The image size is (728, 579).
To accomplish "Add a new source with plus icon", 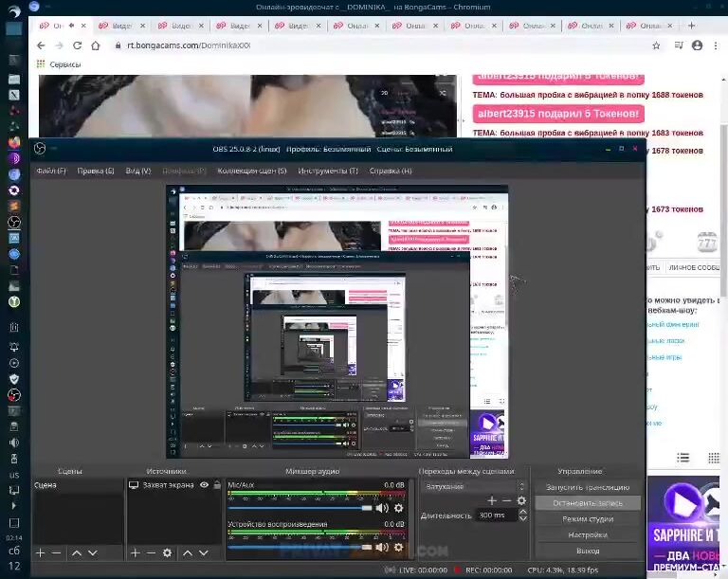I will [x=135, y=552].
